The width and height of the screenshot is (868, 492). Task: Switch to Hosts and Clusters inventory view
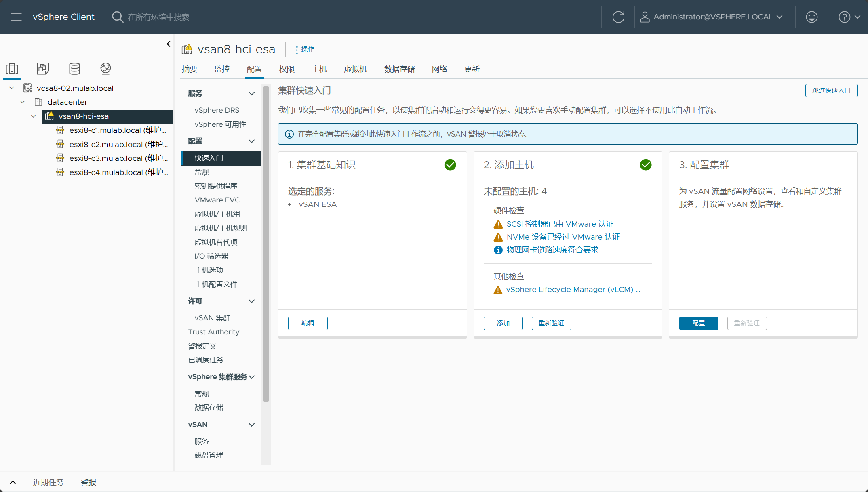click(x=12, y=69)
